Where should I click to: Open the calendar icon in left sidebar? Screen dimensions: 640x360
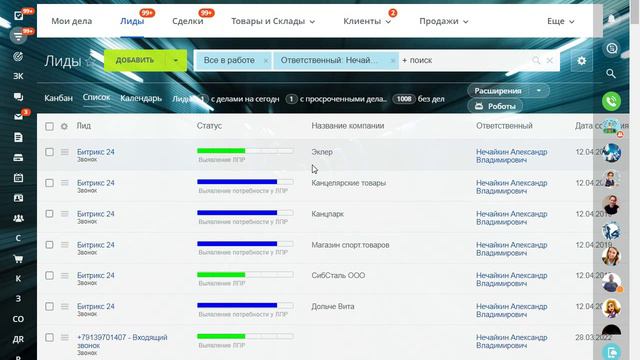pyautogui.click(x=18, y=178)
